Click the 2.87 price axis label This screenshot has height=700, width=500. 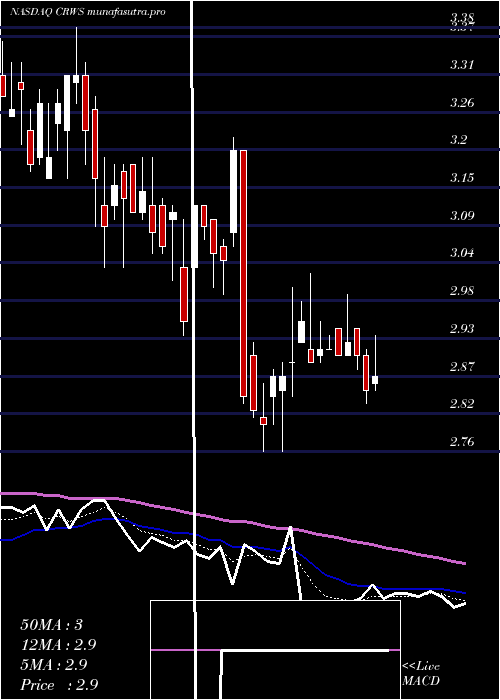(x=462, y=367)
